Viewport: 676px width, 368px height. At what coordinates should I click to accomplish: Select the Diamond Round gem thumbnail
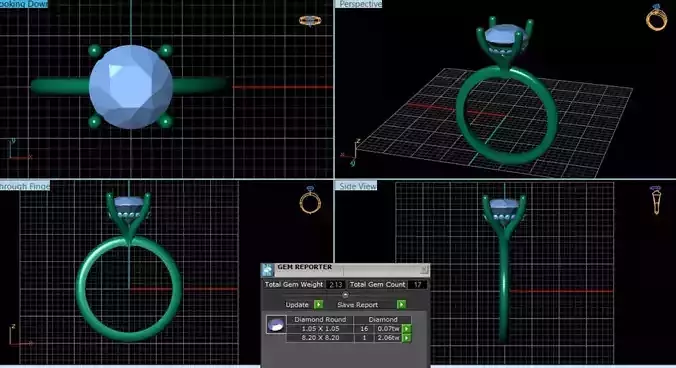pos(276,324)
